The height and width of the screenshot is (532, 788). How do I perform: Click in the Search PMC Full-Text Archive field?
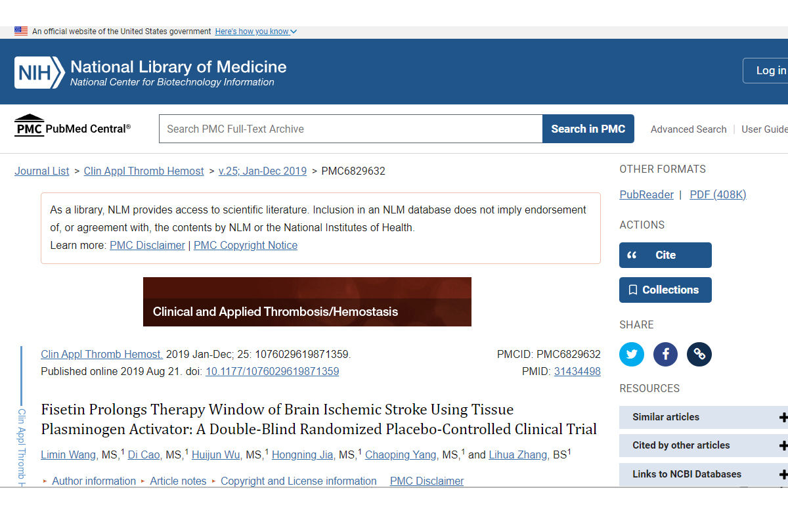[x=350, y=129]
